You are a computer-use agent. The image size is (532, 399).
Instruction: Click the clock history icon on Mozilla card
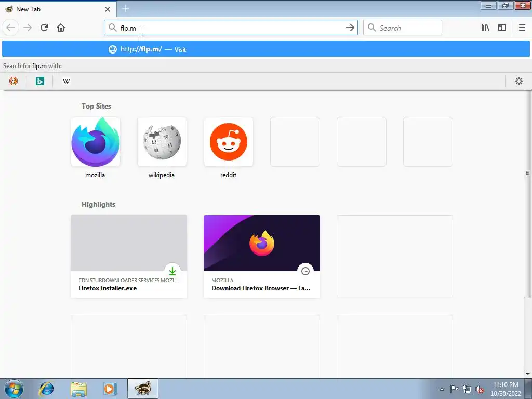pos(305,271)
